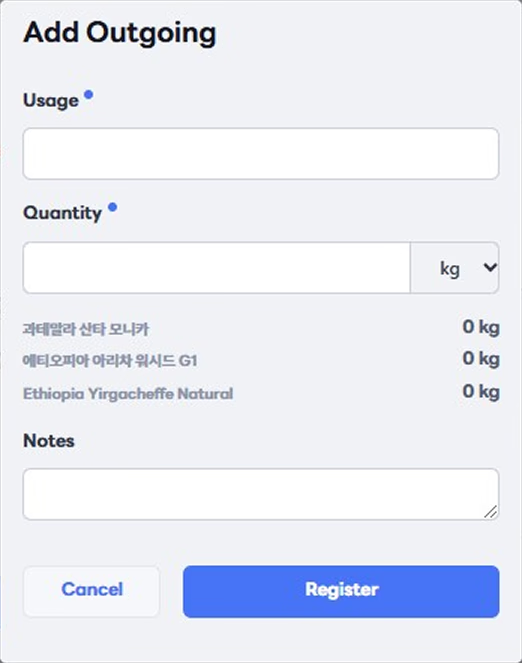Select the 에티오피아 아리차 워시드 G1 row
This screenshot has height=663, width=522.
261,360
